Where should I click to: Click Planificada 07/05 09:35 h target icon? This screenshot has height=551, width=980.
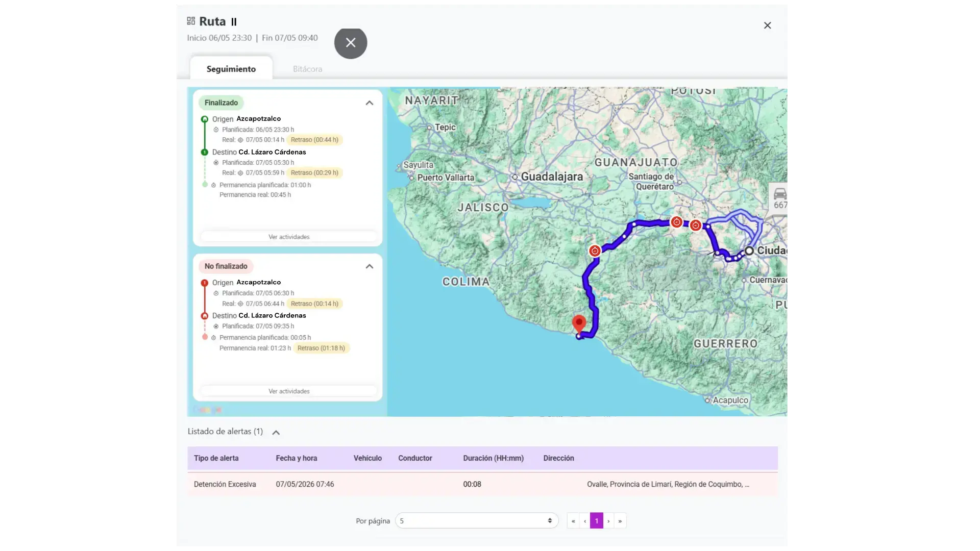216,327
